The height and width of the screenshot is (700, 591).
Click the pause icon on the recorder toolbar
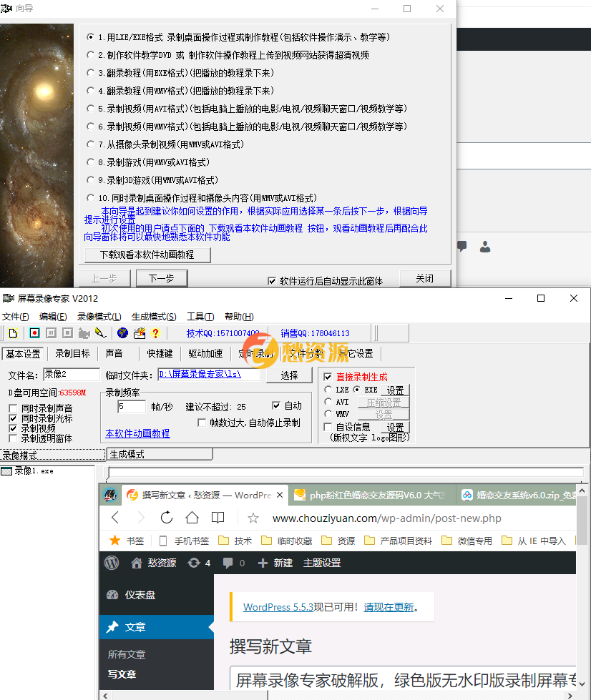point(51,333)
